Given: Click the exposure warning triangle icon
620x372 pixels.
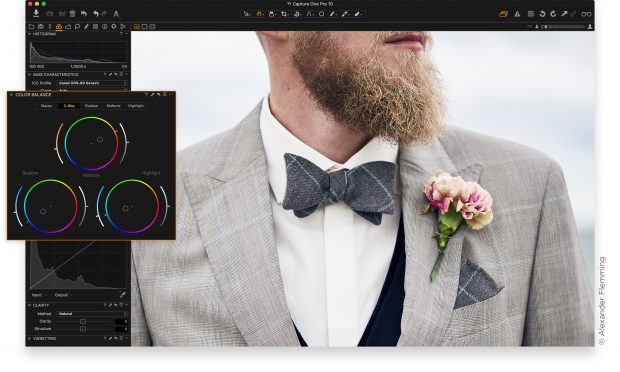Looking at the screenshot, I should click(x=517, y=14).
